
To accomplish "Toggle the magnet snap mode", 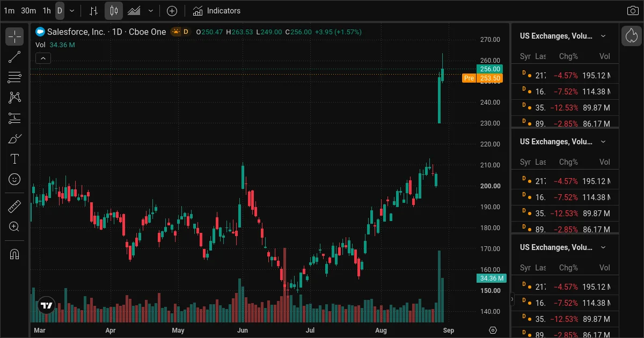I will pos(14,254).
